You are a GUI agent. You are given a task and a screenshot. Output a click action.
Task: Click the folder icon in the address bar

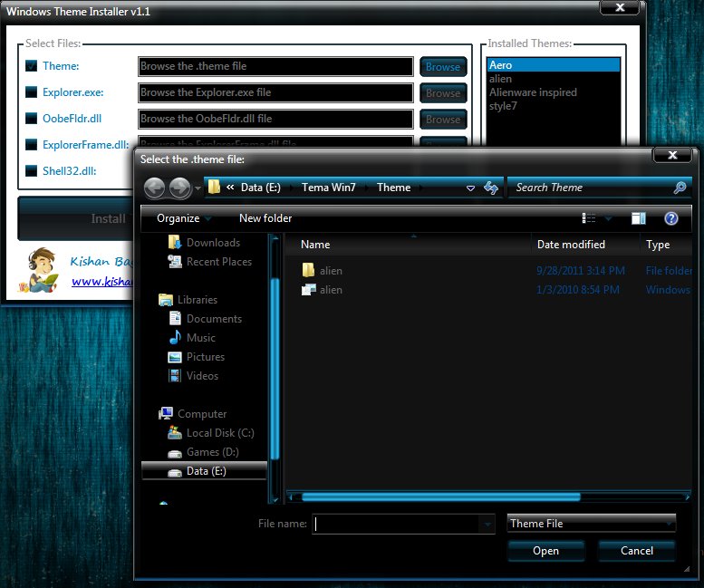pos(215,187)
